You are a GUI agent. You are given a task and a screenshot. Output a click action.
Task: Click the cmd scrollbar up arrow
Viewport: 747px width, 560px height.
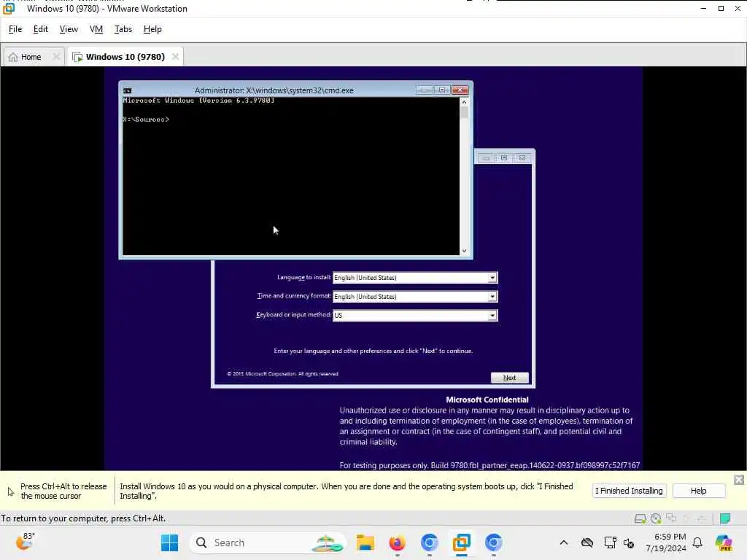click(465, 102)
